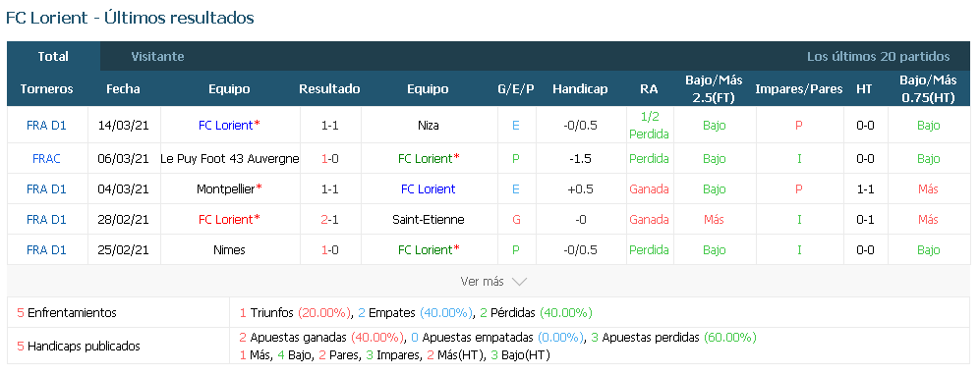980x375 pixels.
Task: Click the 1-1 result versus Niza
Action: point(329,125)
